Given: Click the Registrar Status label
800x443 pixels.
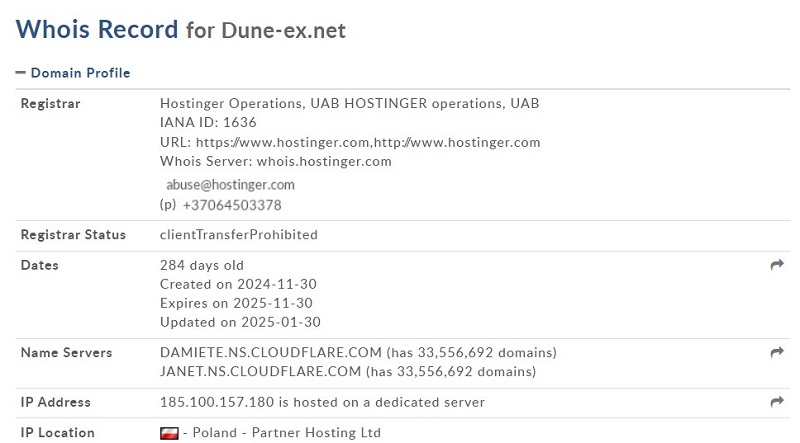Looking at the screenshot, I should (73, 235).
